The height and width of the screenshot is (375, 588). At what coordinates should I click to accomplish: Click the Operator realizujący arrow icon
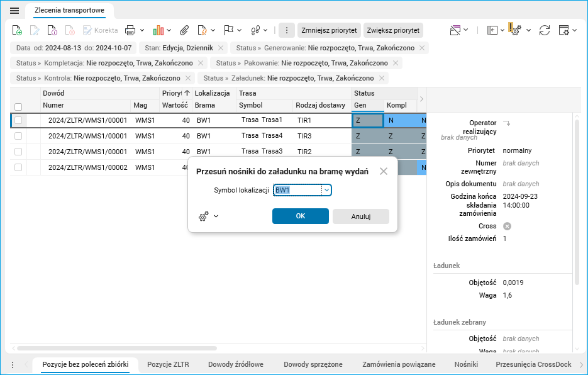coord(507,123)
